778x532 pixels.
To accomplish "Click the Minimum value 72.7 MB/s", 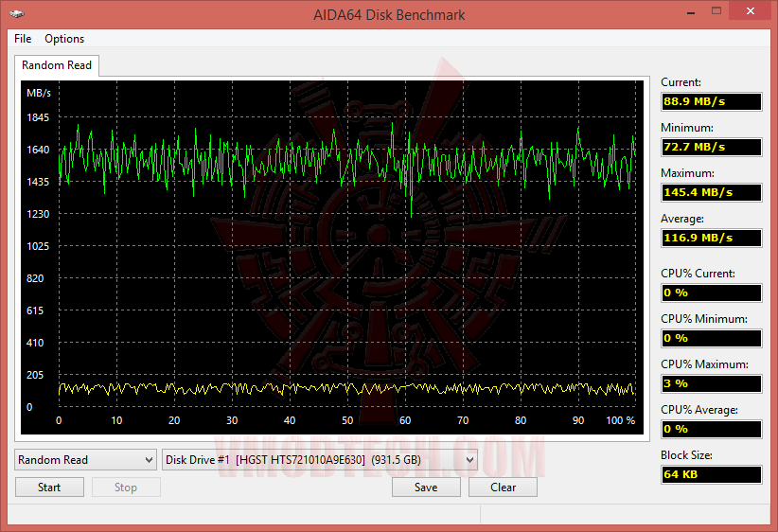I will [x=711, y=147].
